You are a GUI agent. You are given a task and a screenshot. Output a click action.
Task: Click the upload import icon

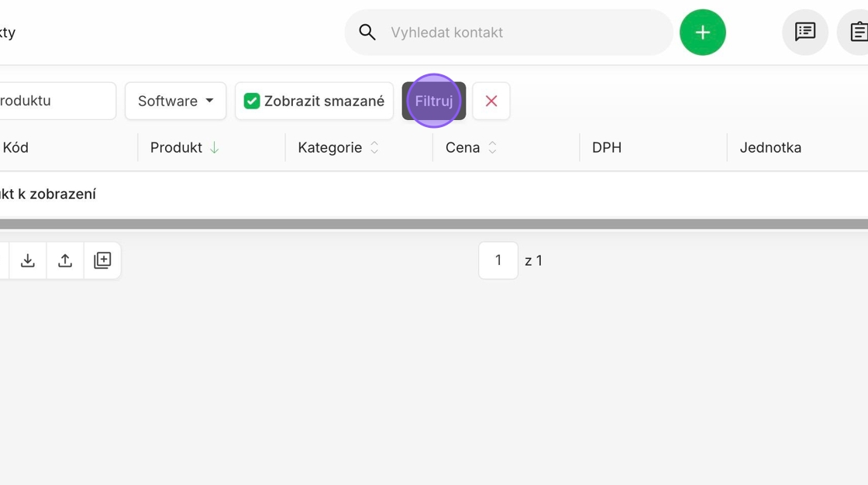point(65,260)
